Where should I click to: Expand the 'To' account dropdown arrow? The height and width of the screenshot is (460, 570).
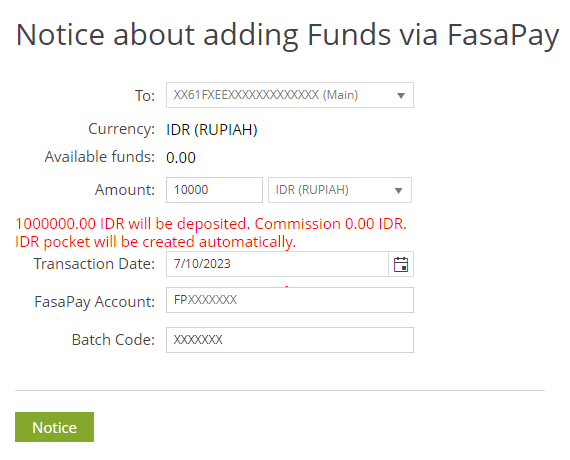[401, 96]
